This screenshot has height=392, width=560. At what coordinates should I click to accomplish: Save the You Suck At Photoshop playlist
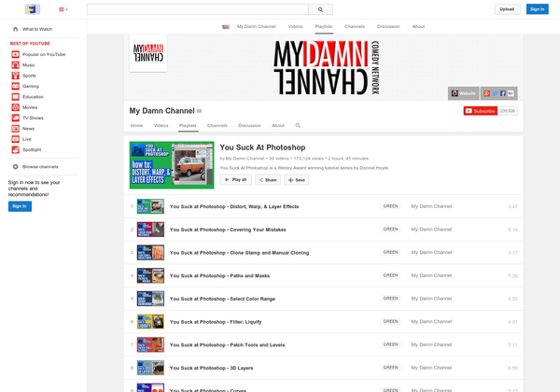pyautogui.click(x=297, y=179)
